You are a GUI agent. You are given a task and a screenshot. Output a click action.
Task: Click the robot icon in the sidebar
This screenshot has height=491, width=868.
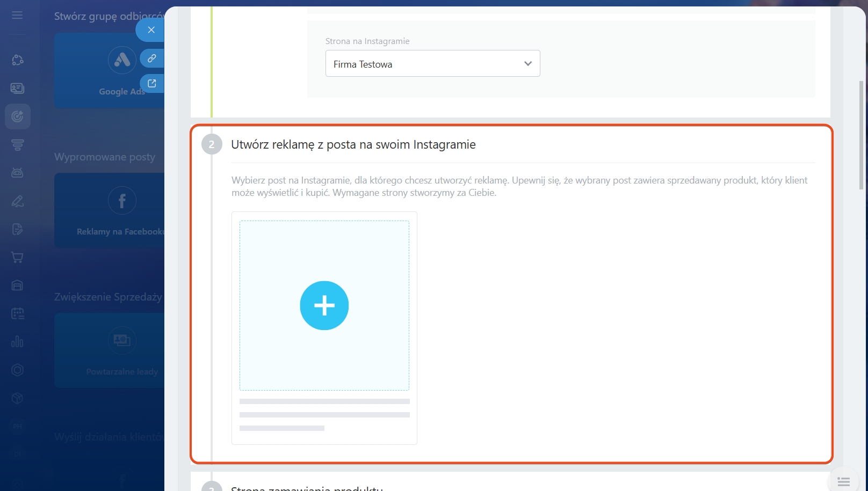coord(17,173)
